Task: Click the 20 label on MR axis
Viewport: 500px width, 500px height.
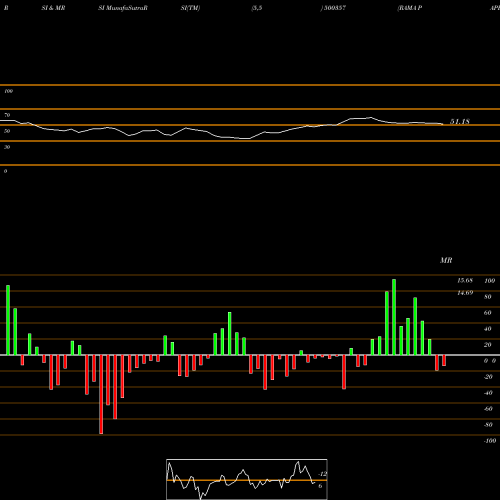Action: point(488,345)
